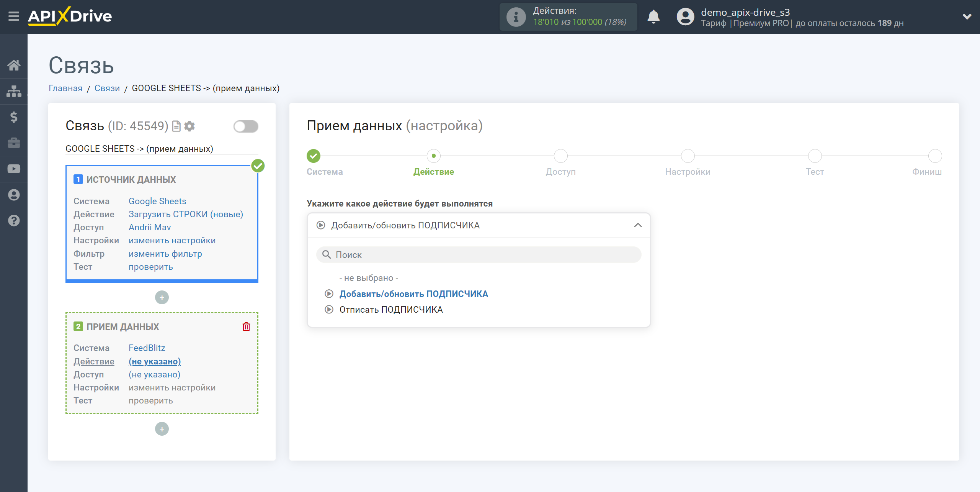The height and width of the screenshot is (492, 980).
Task: Click the ApiX-Drive logo
Action: (x=70, y=16)
